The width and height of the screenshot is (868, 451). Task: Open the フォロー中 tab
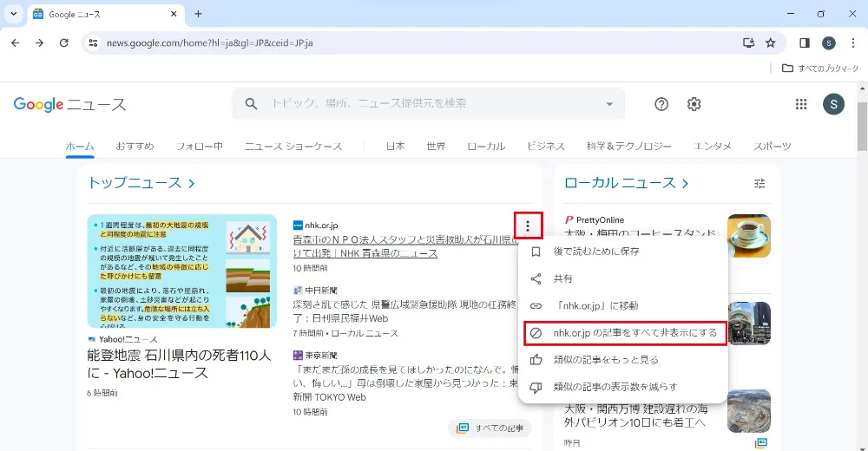coord(200,146)
